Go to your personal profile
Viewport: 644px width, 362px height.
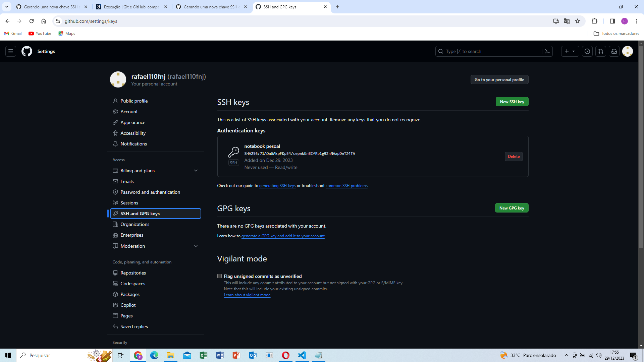click(x=499, y=79)
